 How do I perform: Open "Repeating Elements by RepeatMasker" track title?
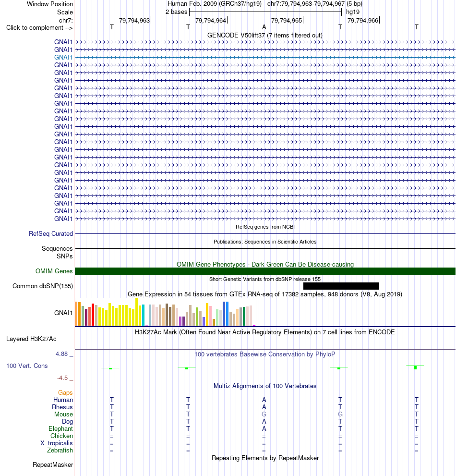tap(265, 458)
